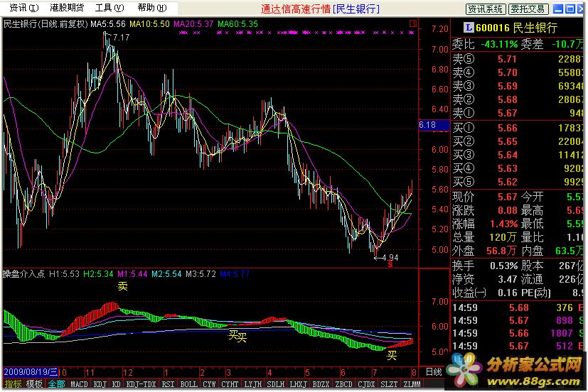Viewport: 588px width, 392px height.
Task: Click the stock code 600016 民生银行
Action: (x=516, y=28)
